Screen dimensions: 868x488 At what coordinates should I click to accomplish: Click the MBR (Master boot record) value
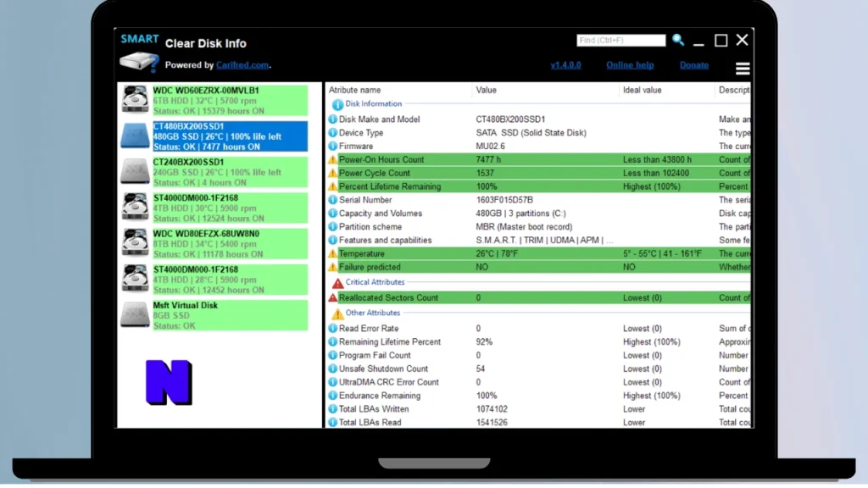(524, 227)
